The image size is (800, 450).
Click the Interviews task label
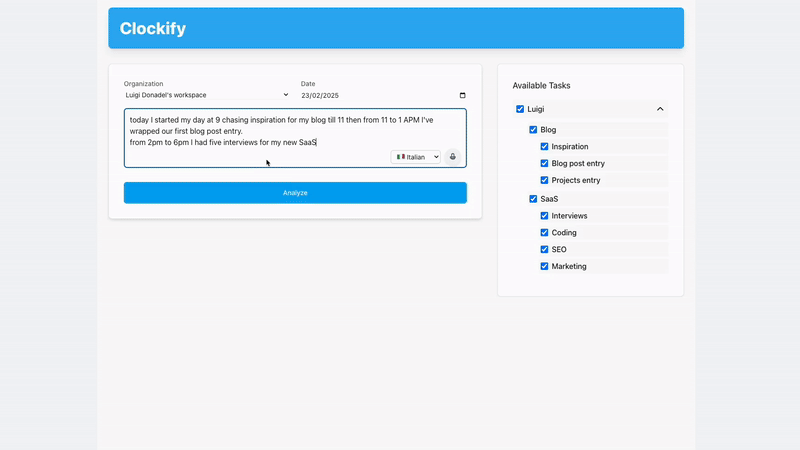click(569, 216)
